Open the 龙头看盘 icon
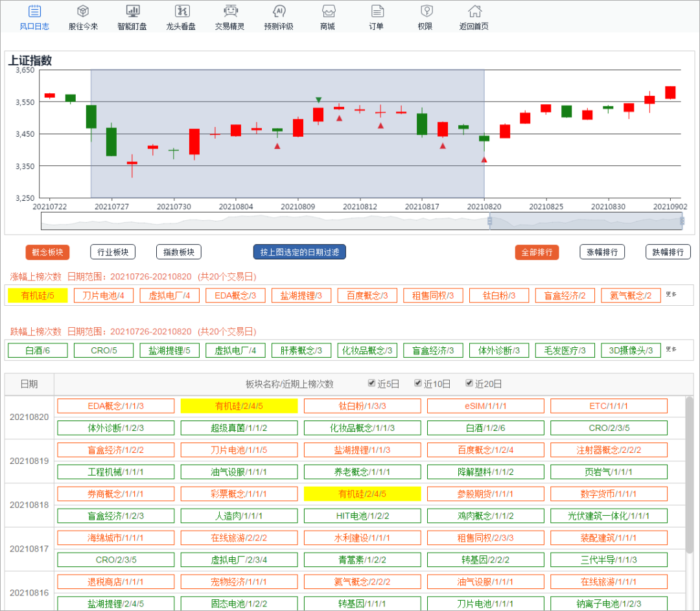This screenshot has height=611, width=700. click(x=181, y=12)
